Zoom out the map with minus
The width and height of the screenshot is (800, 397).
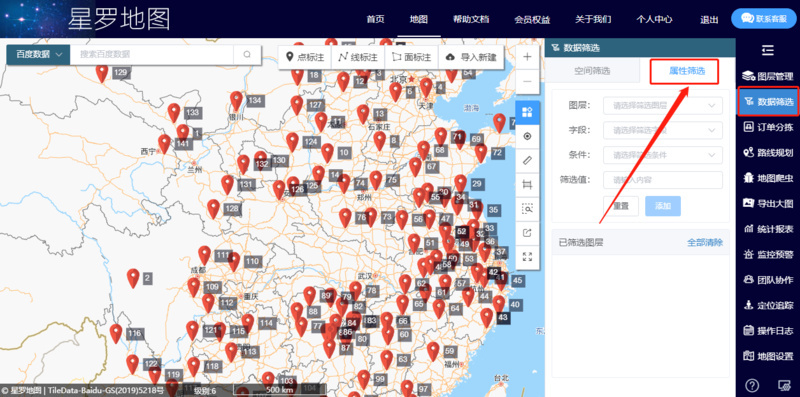pyautogui.click(x=528, y=82)
